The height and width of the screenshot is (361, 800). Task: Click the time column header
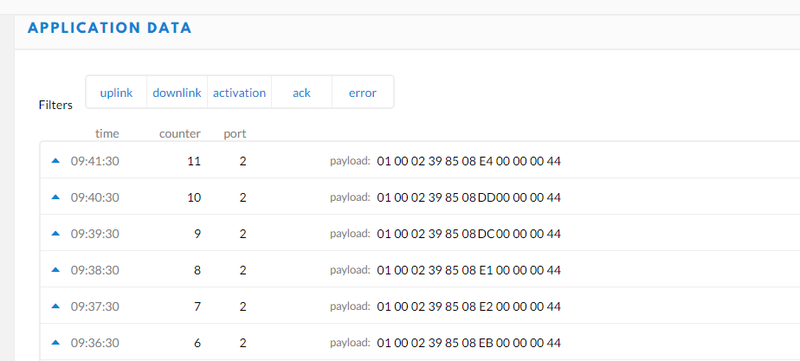click(x=107, y=134)
